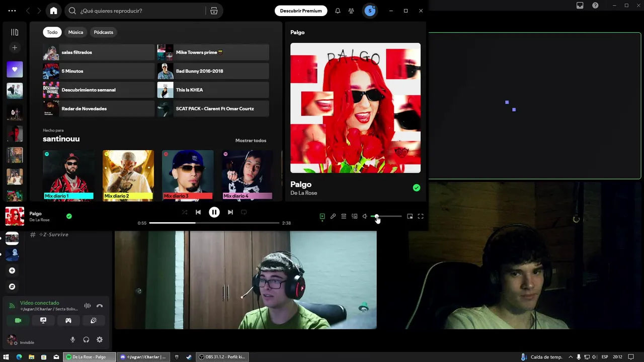The image size is (644, 362).
Task: Open Discord soundboard button
Action: tap(94, 320)
